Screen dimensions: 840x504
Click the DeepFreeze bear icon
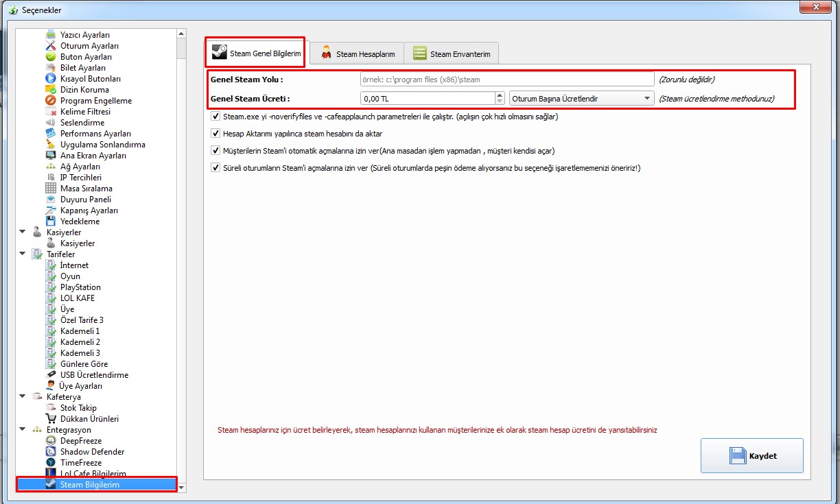click(x=51, y=441)
